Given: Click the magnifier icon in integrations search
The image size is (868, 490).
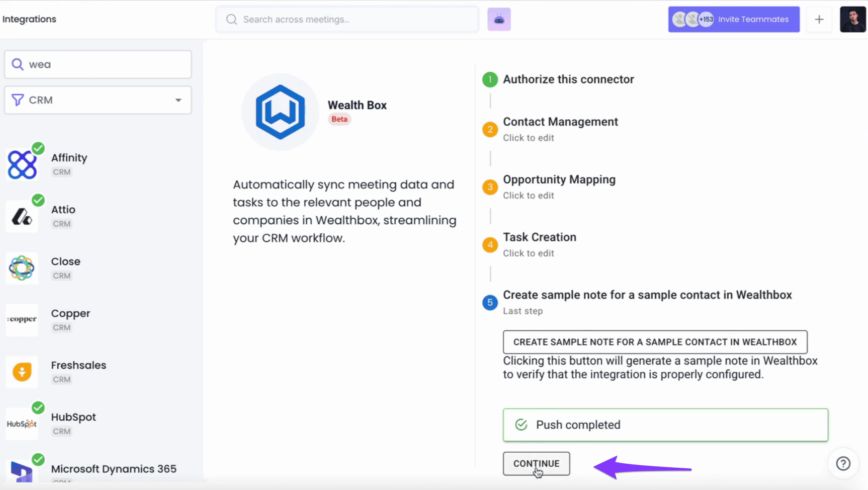Looking at the screenshot, I should coord(17,64).
